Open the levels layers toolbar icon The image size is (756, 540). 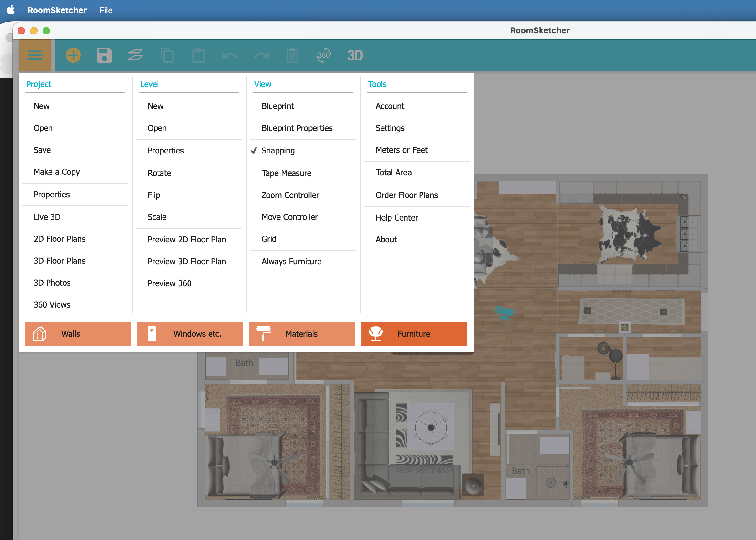coord(135,55)
